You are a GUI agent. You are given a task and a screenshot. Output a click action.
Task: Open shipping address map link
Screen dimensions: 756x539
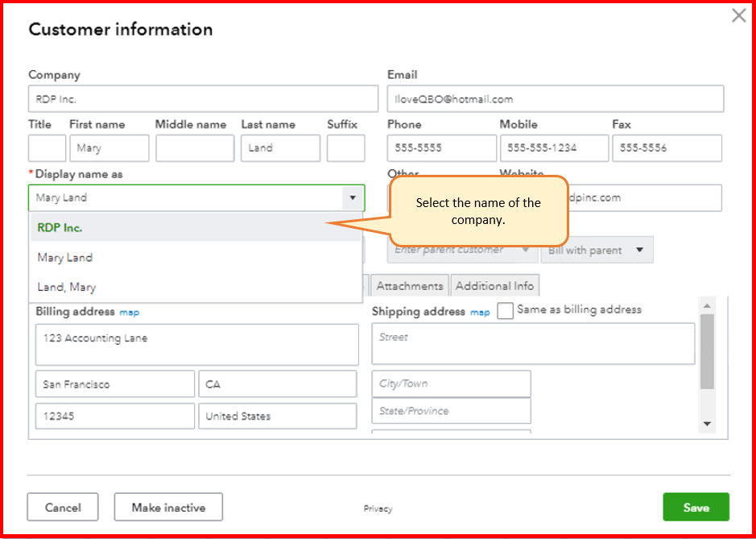[480, 312]
